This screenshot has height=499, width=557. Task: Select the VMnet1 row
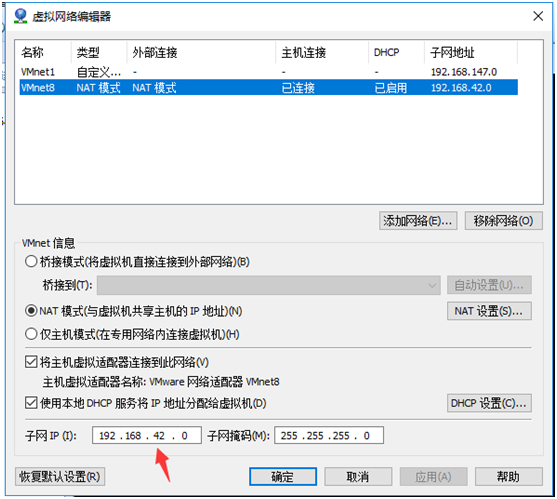[269, 72]
